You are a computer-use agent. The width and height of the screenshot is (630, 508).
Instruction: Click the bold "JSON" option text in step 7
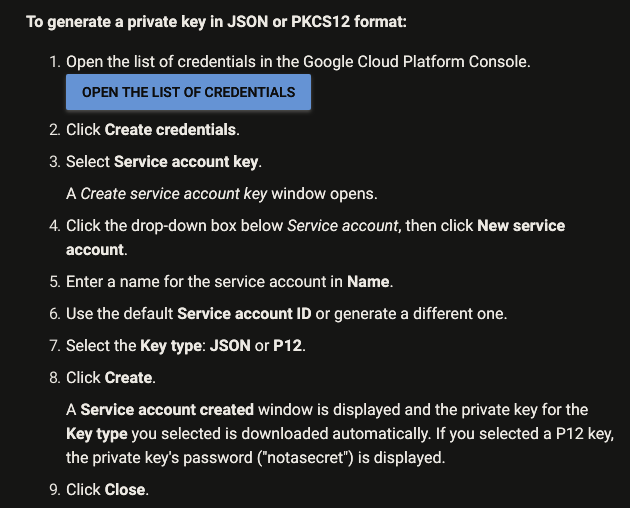coord(230,345)
